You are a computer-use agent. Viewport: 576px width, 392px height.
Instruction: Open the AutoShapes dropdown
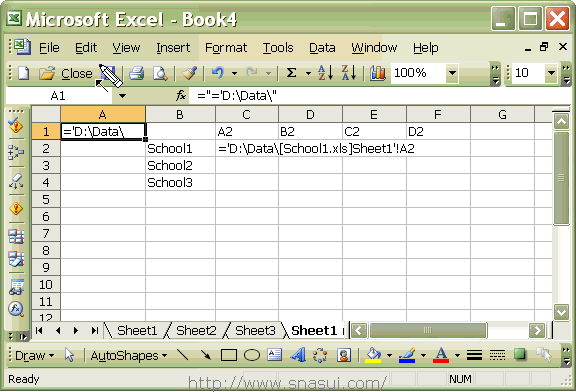pos(129,356)
